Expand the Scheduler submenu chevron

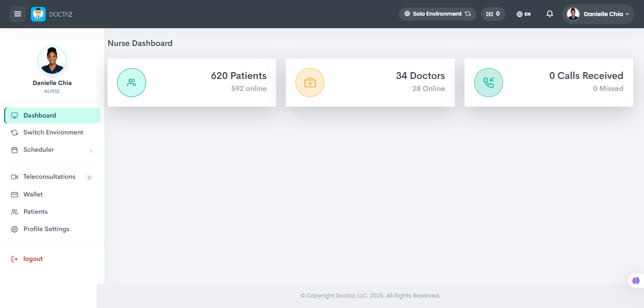pyautogui.click(x=91, y=151)
